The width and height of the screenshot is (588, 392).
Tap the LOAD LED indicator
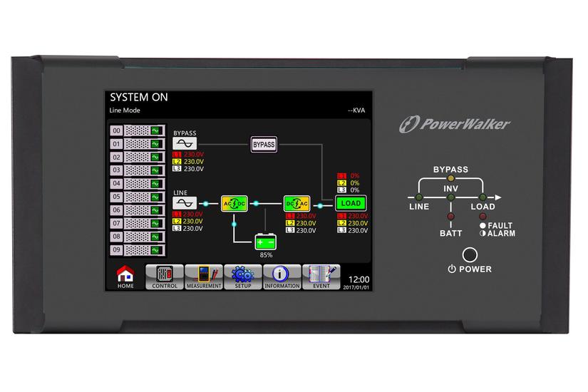tap(483, 197)
